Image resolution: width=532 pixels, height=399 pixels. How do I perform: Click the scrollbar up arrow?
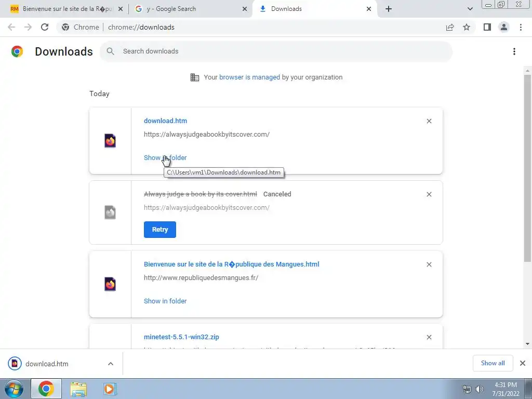click(x=527, y=71)
